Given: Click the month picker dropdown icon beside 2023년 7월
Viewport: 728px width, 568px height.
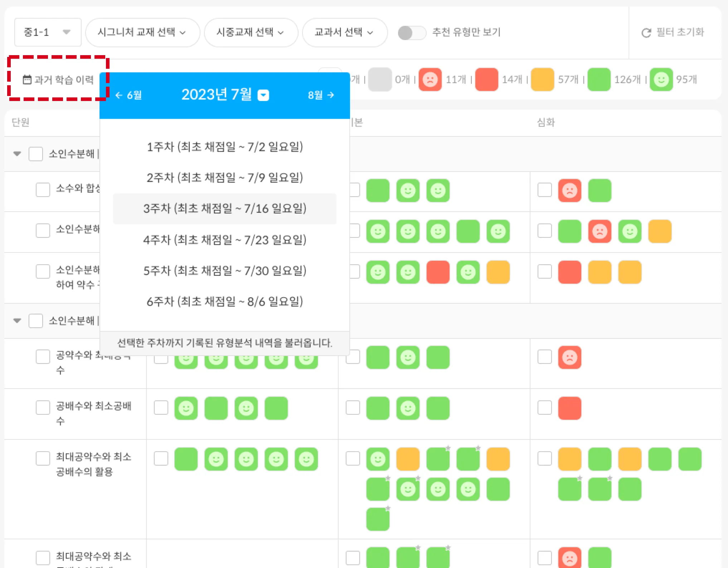Looking at the screenshot, I should (263, 95).
